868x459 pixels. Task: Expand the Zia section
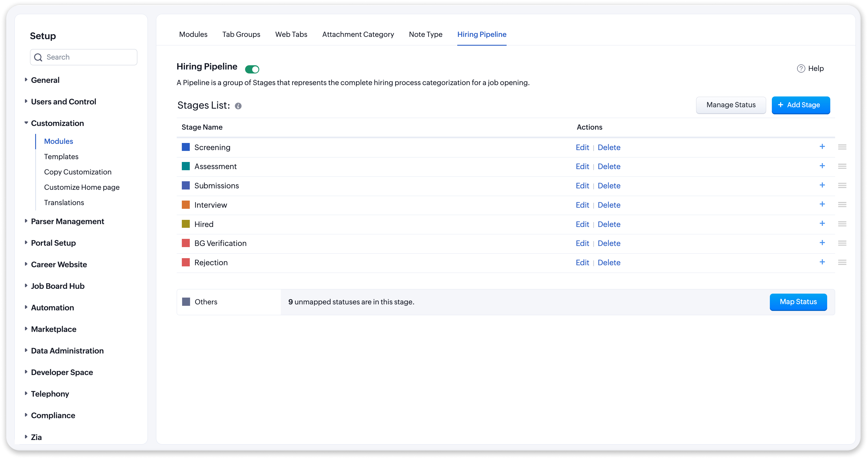pyautogui.click(x=26, y=437)
